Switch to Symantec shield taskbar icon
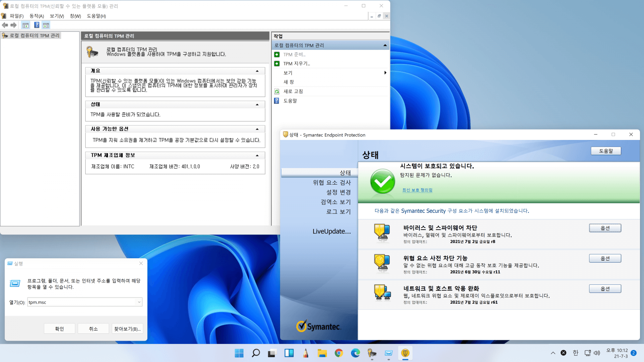 tap(405, 353)
